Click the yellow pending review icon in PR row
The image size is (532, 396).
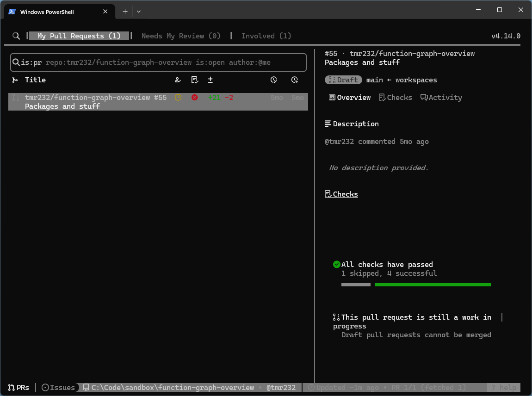coord(178,98)
